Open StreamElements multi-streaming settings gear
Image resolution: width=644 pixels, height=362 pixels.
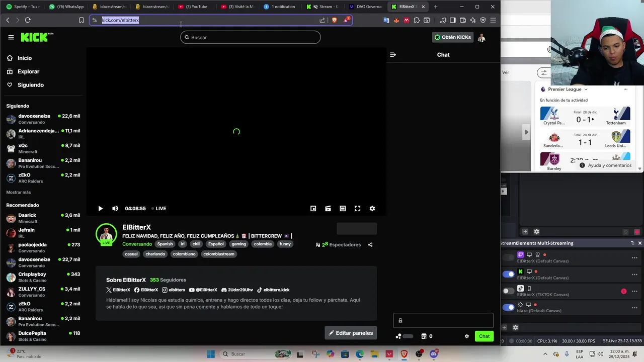pos(515,327)
